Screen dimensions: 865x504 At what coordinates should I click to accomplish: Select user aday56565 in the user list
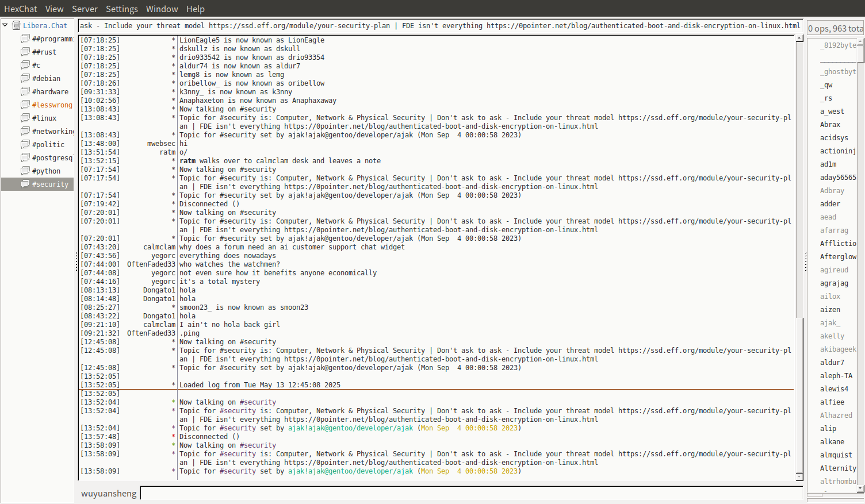coord(838,178)
